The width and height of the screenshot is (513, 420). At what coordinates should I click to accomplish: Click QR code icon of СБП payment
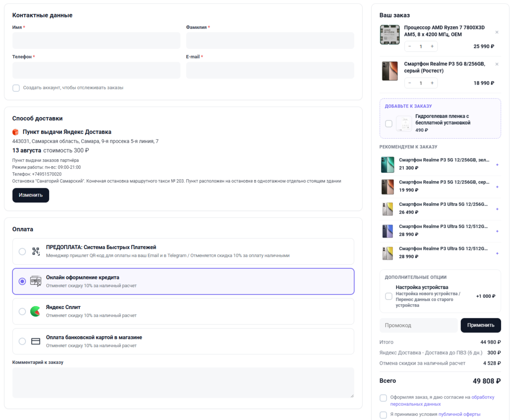[x=36, y=251]
